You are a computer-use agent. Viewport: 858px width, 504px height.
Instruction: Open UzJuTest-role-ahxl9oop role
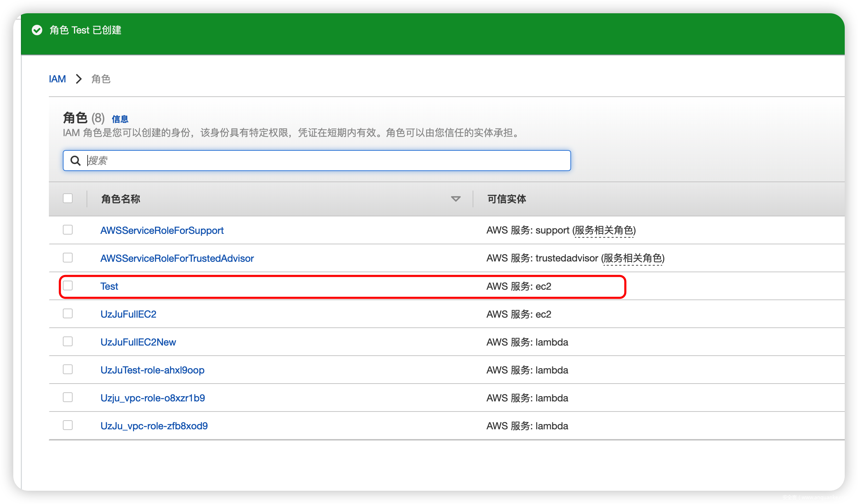(152, 370)
